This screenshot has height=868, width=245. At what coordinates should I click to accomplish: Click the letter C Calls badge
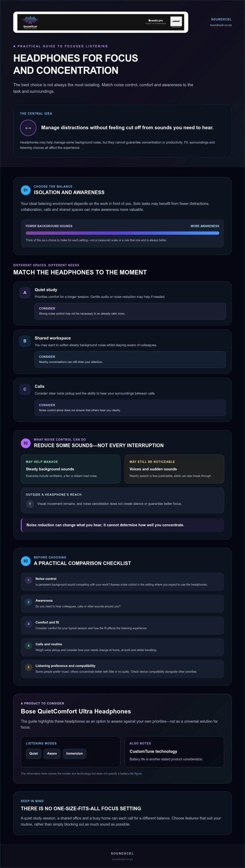tap(25, 389)
